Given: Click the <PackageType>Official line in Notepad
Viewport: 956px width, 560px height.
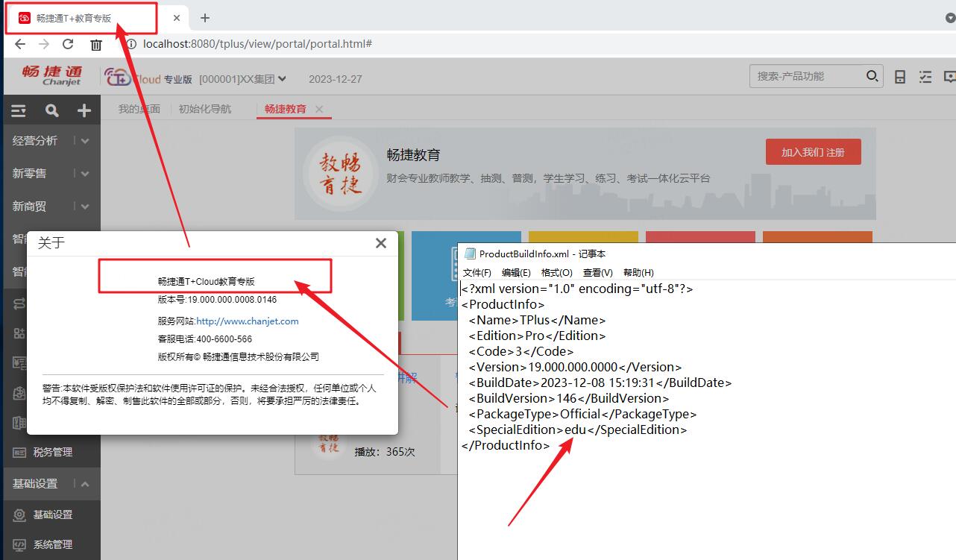Looking at the screenshot, I should tap(583, 414).
